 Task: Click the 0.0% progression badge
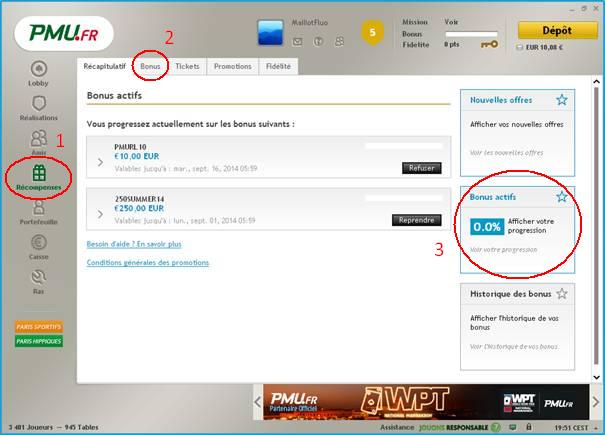click(x=487, y=227)
